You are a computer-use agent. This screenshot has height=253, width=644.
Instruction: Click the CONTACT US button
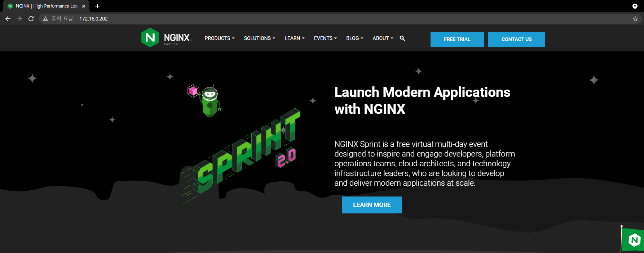click(517, 39)
